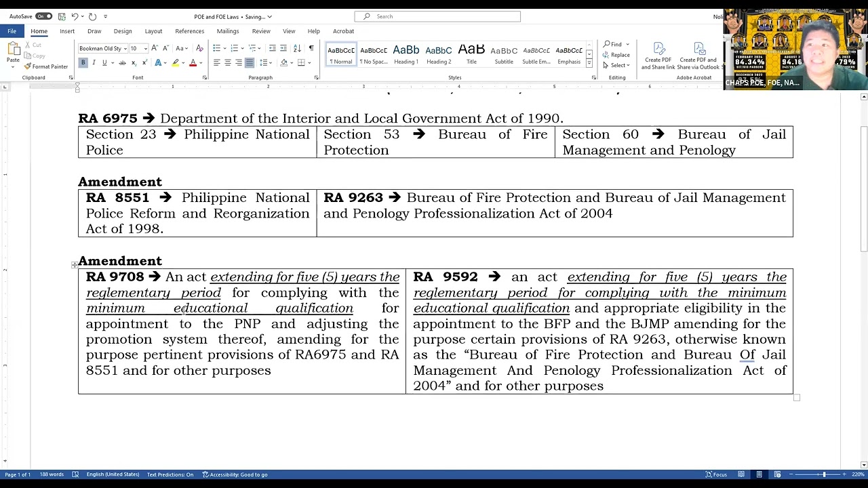This screenshot has height=488, width=868.
Task: Toggle Justify paragraph alignment
Action: [249, 62]
